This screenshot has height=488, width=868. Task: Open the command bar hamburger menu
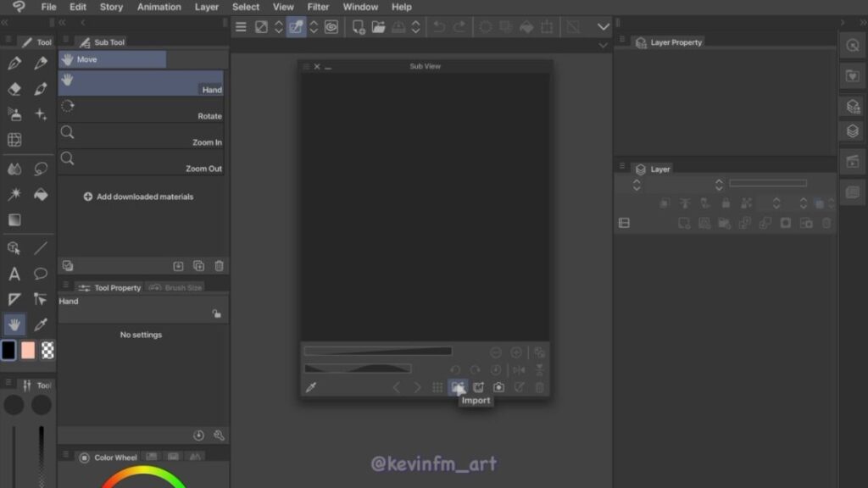241,27
